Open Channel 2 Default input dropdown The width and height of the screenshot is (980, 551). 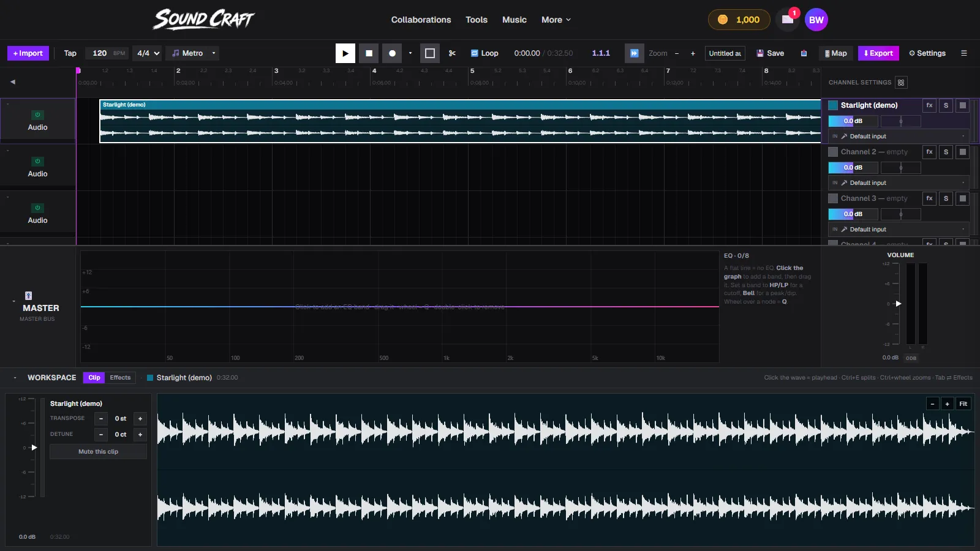coord(899,183)
